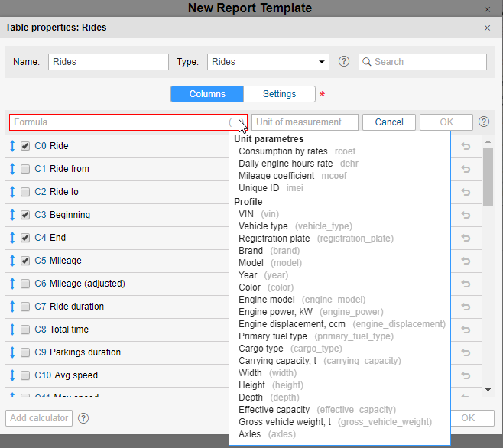Click help icon next to Type dropdown
This screenshot has width=503, height=448.
point(344,62)
